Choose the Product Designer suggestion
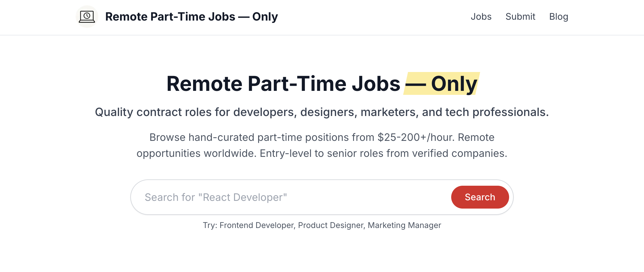 click(331, 225)
